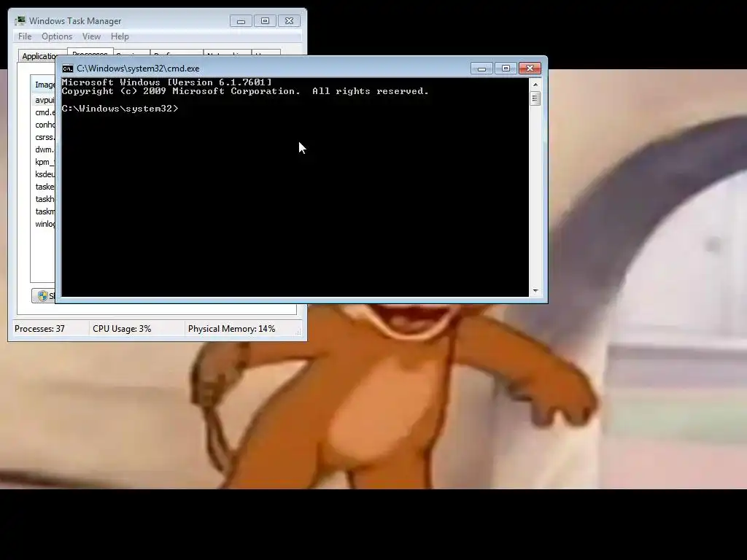Minimize the Windows Task Manager window
Viewport: 747px width, 560px height.
(241, 21)
